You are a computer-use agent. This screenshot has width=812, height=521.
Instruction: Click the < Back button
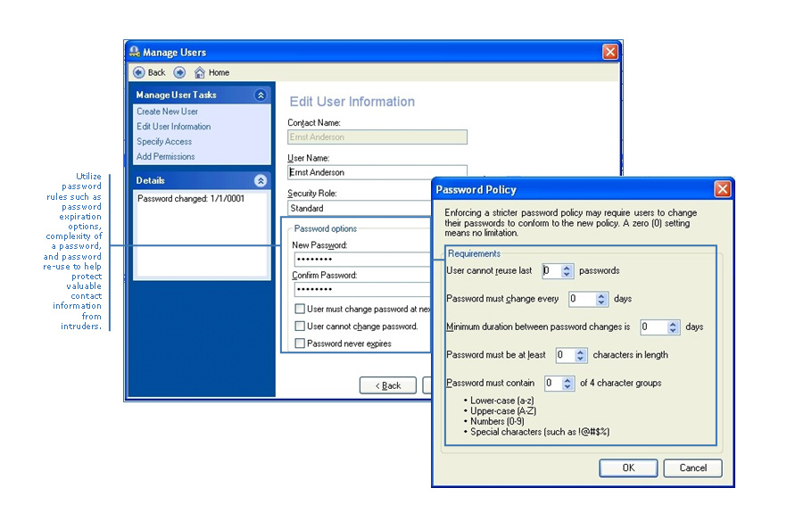[388, 385]
